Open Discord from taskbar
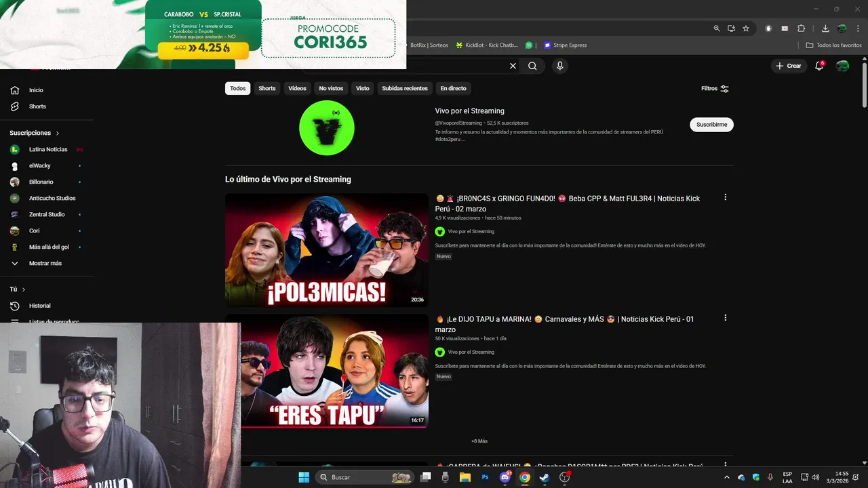The width and height of the screenshot is (868, 488). (x=505, y=477)
